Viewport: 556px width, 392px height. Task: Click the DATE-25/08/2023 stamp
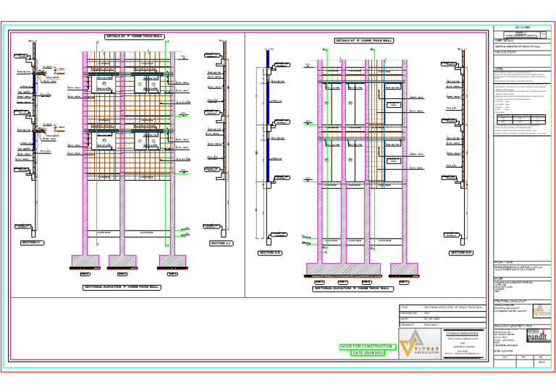tap(368, 353)
